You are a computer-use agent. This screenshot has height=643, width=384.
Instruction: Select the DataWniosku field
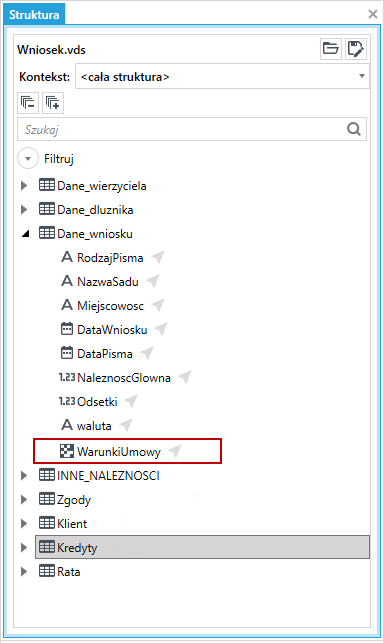coord(112,330)
